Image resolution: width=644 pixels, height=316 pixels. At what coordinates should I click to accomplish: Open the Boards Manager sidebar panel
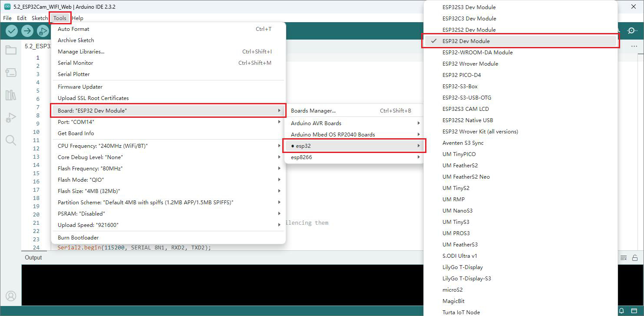pos(11,73)
